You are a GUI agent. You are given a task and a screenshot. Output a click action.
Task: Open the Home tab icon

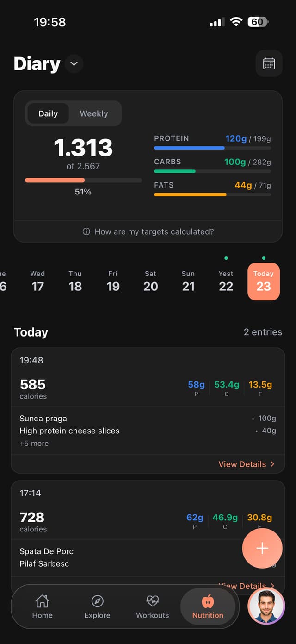pos(42,601)
